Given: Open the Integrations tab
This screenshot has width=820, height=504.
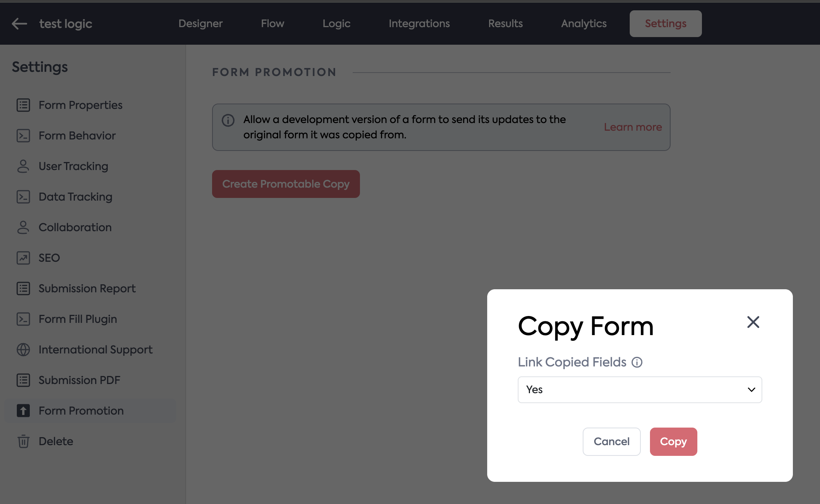Looking at the screenshot, I should (419, 24).
